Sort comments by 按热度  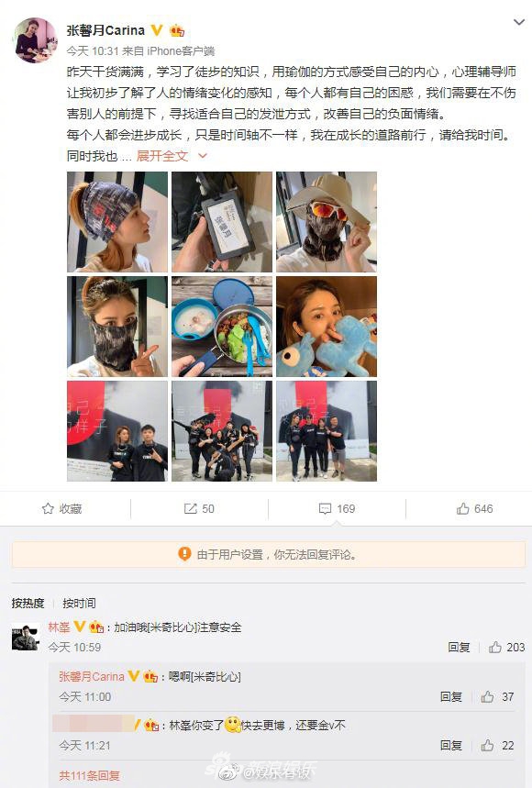coord(28,603)
